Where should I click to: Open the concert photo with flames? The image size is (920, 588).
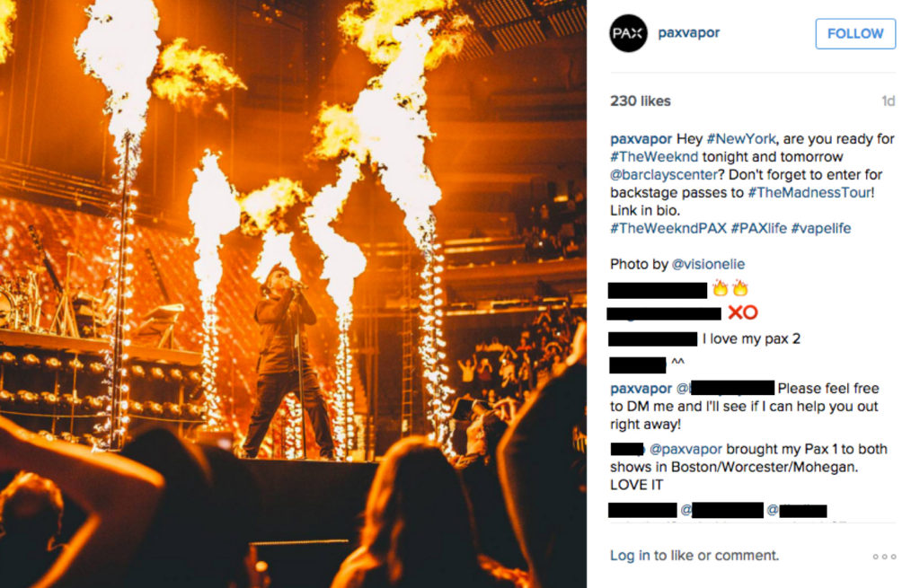coord(294,294)
